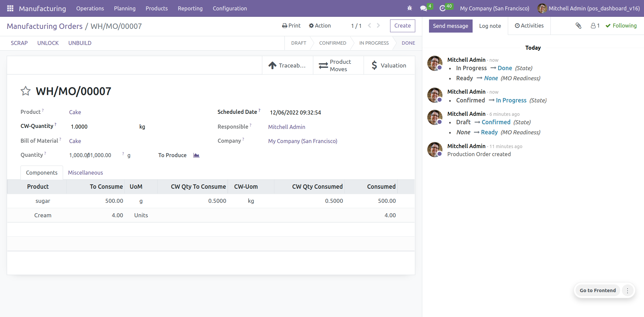Open My Company (San Francisco) company link

pos(303,141)
